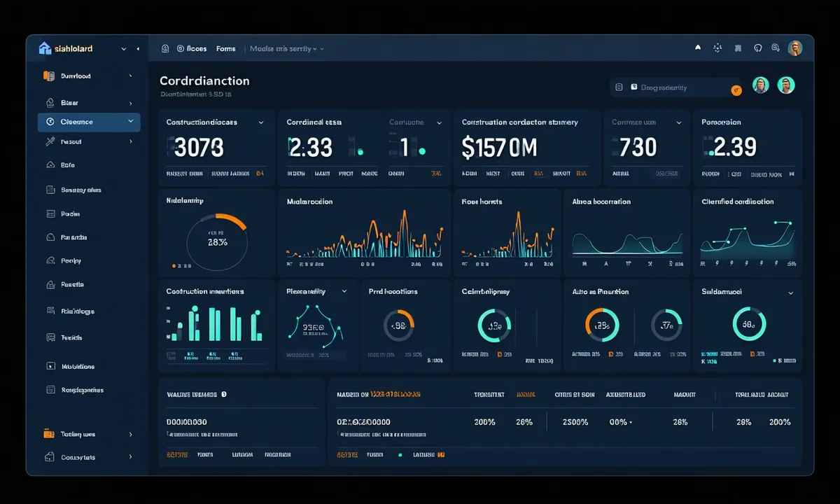Click the headset support icon in top toolbar
This screenshot has height=504, width=840.
pyautogui.click(x=757, y=48)
